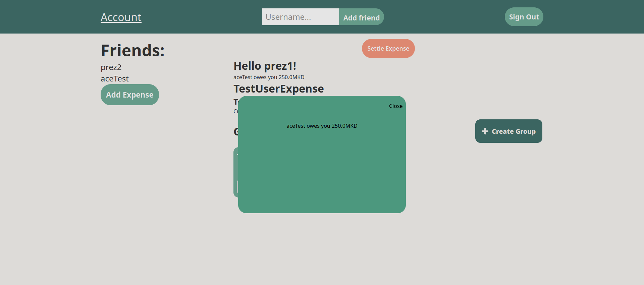Click the partly hidden G heading
Viewport: 644px width, 285px height.
coord(236,131)
